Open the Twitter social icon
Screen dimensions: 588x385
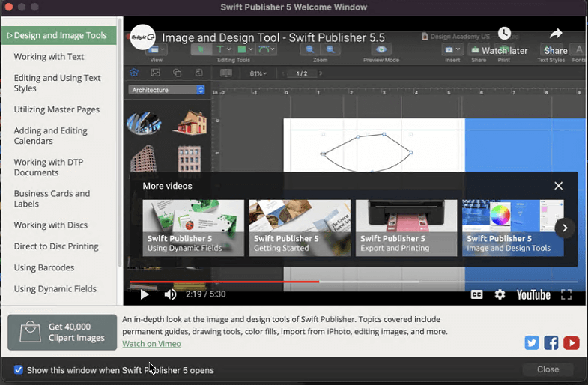coord(532,342)
